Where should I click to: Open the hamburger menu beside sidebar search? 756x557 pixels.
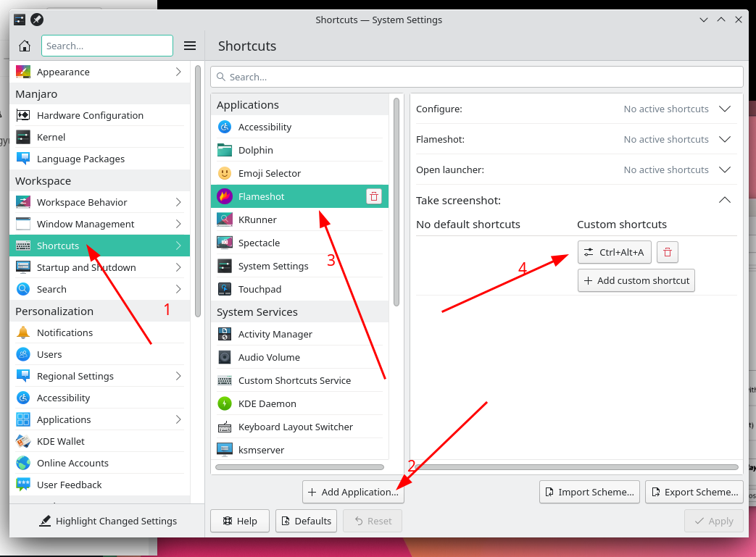point(190,46)
